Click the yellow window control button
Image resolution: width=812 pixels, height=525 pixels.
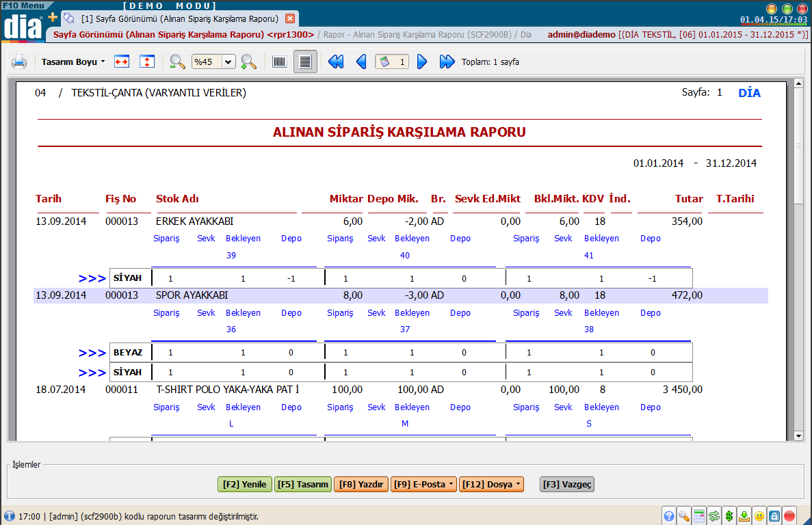(772, 9)
